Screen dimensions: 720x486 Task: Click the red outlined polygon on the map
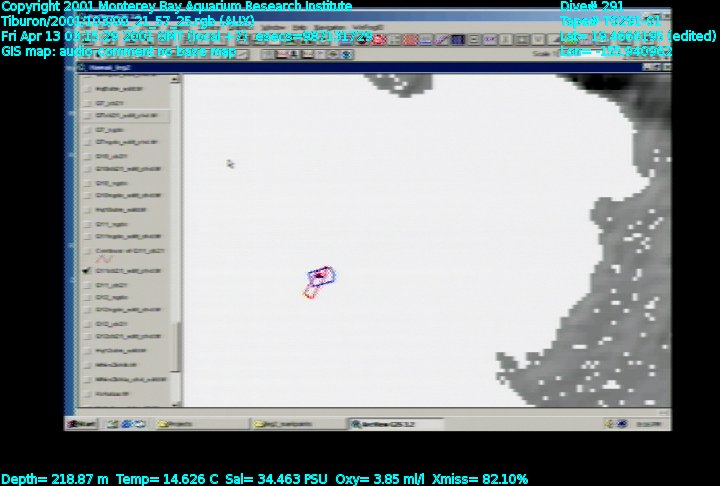(x=310, y=291)
